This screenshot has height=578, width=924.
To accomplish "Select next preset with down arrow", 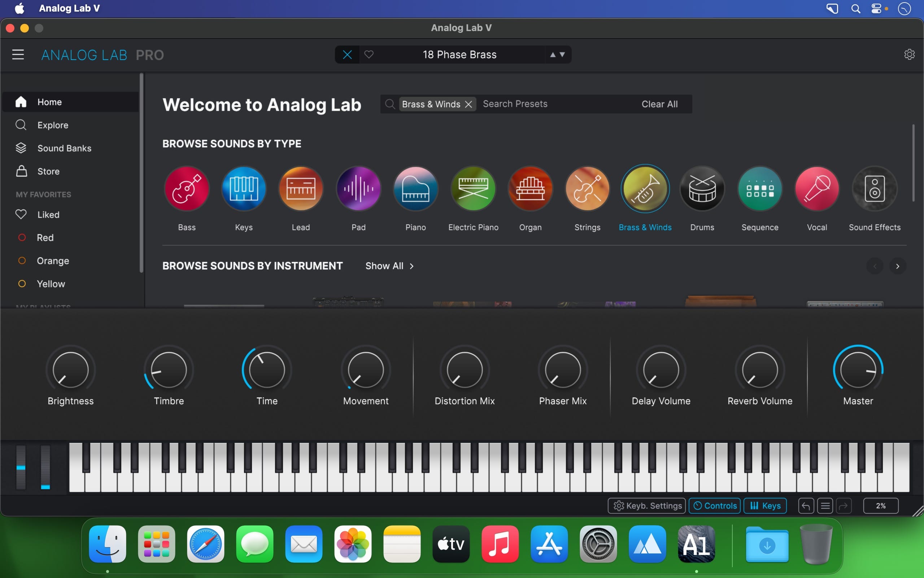I will [x=562, y=55].
